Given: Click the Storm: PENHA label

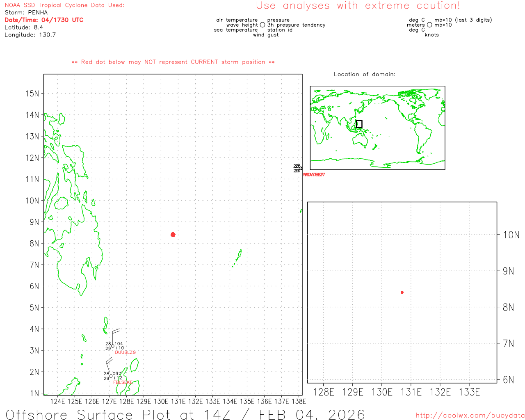Looking at the screenshot, I should [x=26, y=13].
